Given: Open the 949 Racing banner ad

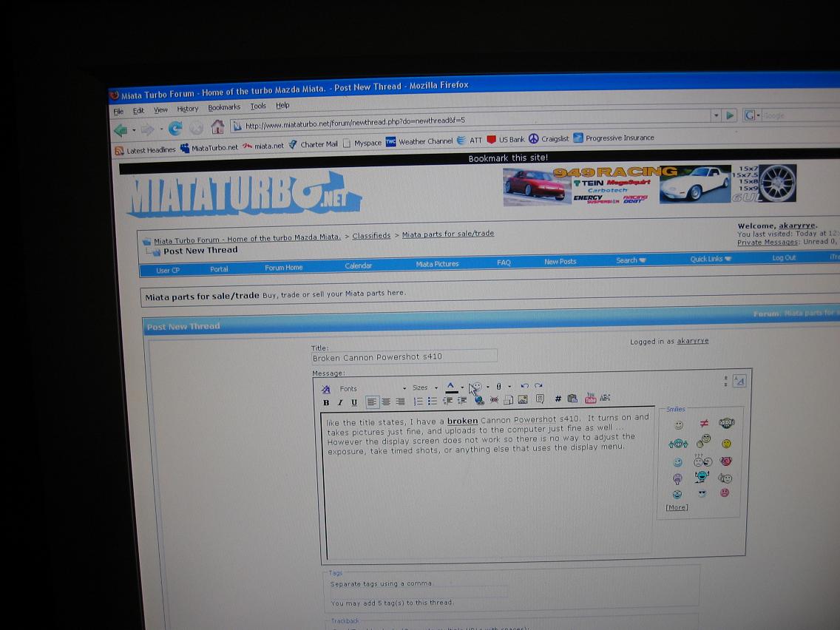Looking at the screenshot, I should coord(649,184).
